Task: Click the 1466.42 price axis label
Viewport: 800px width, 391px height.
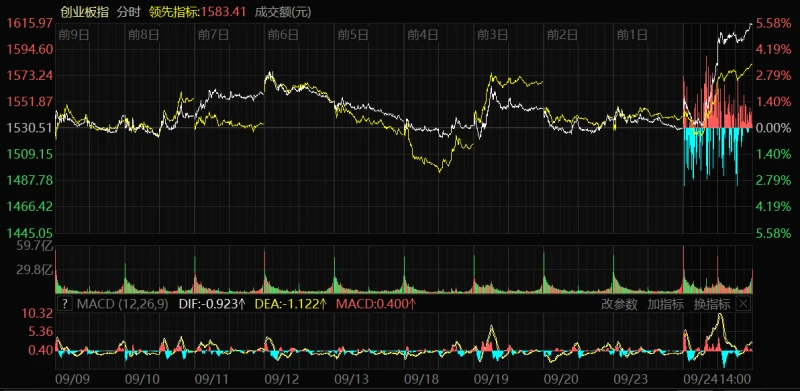Action: click(x=29, y=206)
